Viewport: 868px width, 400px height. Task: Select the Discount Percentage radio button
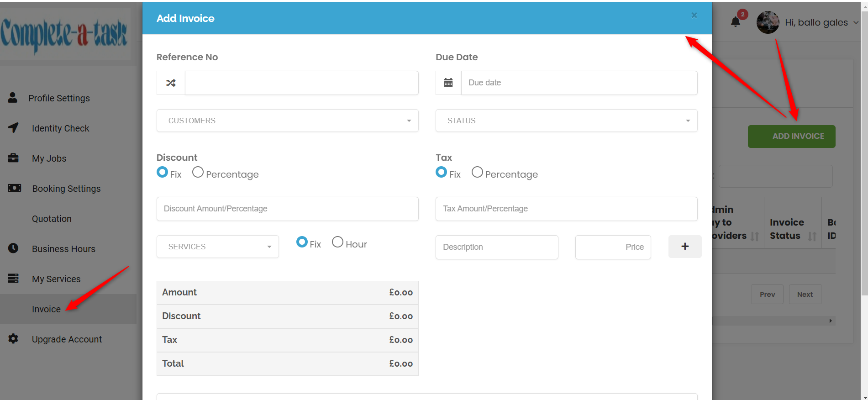coord(198,172)
